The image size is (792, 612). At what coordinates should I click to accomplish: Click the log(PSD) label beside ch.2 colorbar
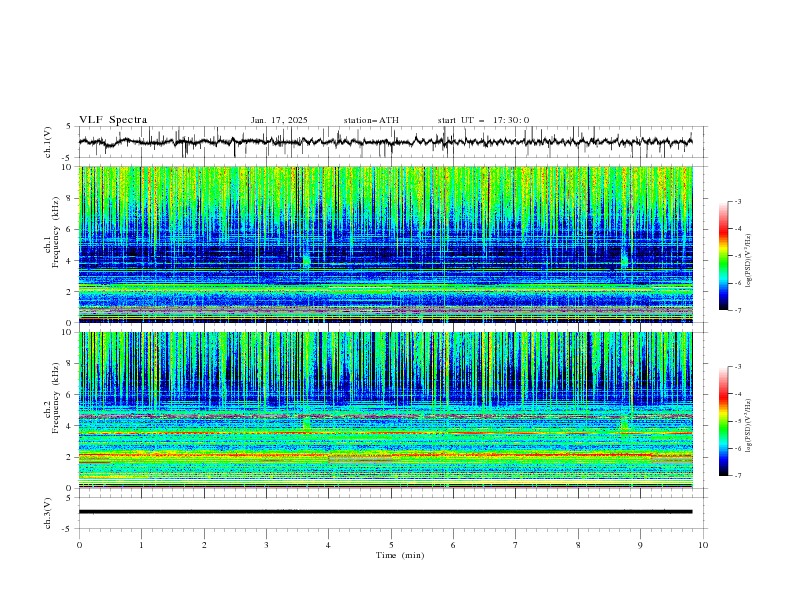(748, 425)
